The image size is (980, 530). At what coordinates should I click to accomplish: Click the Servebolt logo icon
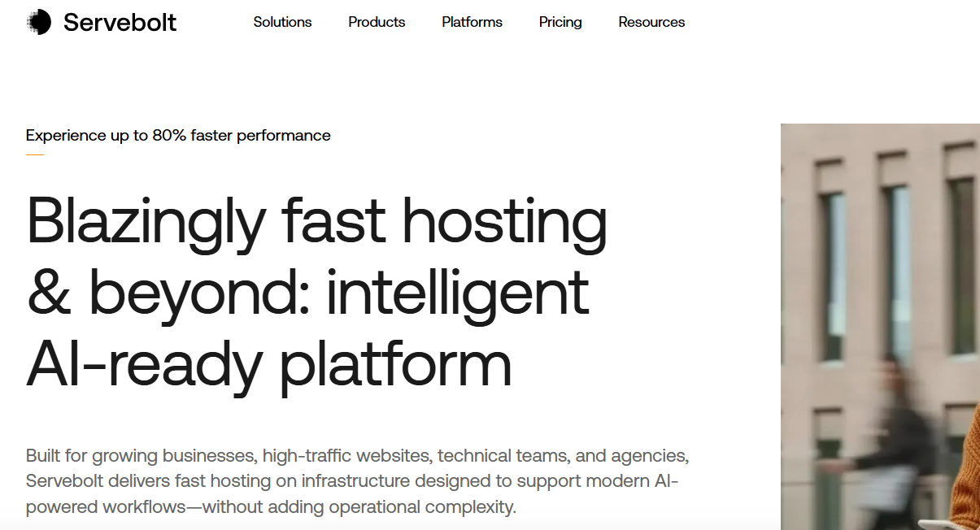[x=38, y=22]
